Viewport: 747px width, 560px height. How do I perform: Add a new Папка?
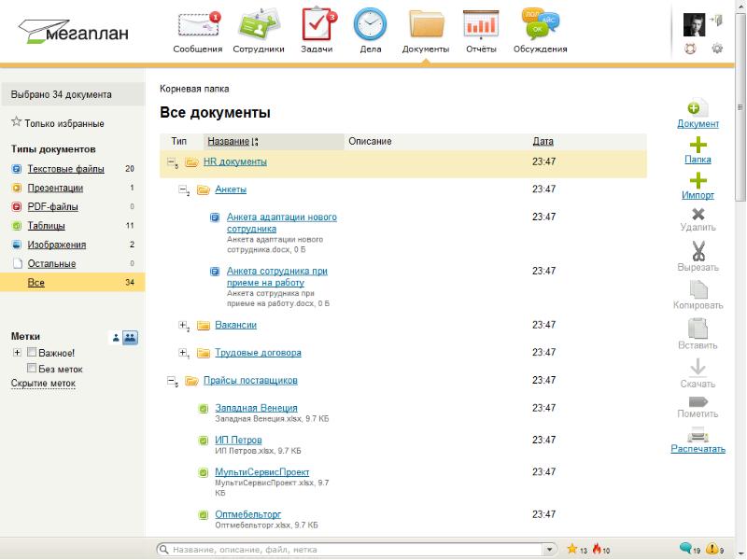click(x=698, y=145)
